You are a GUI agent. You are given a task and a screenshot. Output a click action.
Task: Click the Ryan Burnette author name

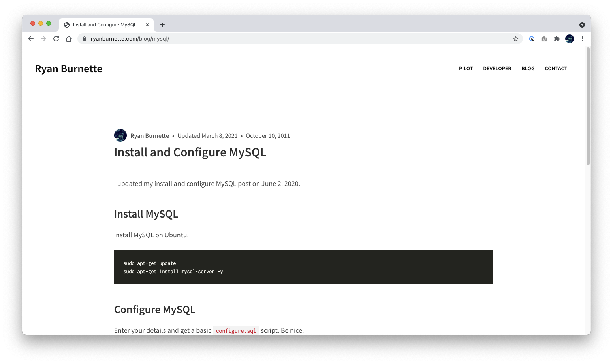(150, 136)
